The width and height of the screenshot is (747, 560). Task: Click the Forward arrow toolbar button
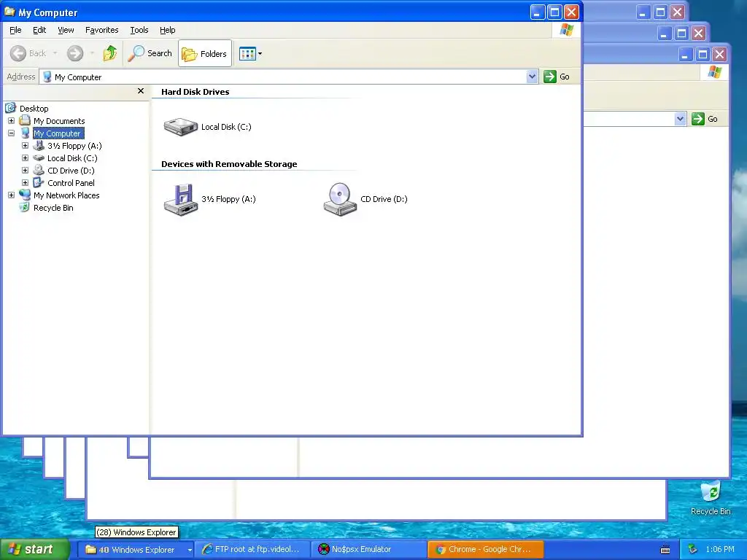tap(75, 53)
